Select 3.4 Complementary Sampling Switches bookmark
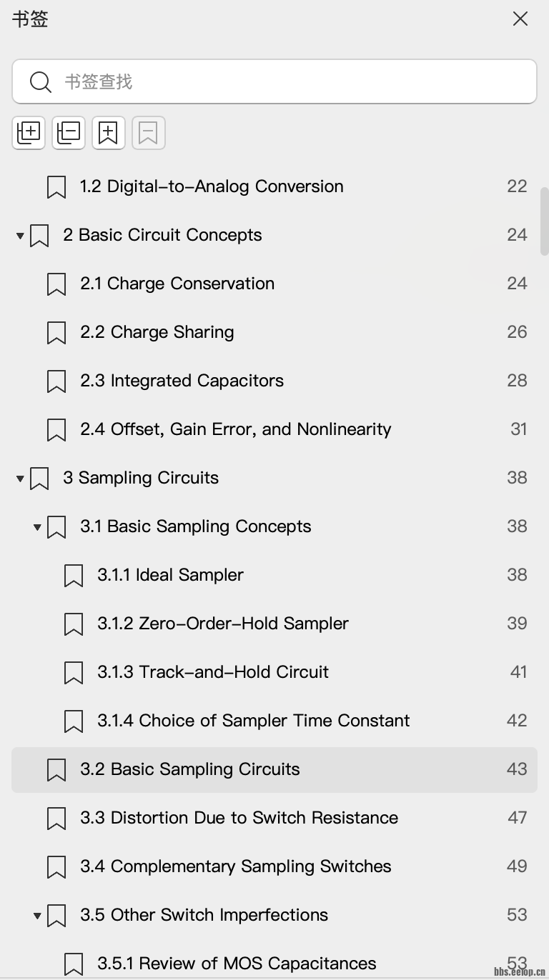The image size is (549, 980). [x=236, y=866]
